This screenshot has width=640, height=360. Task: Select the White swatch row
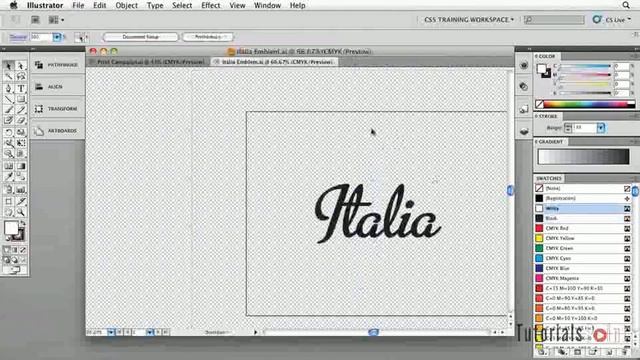point(583,209)
